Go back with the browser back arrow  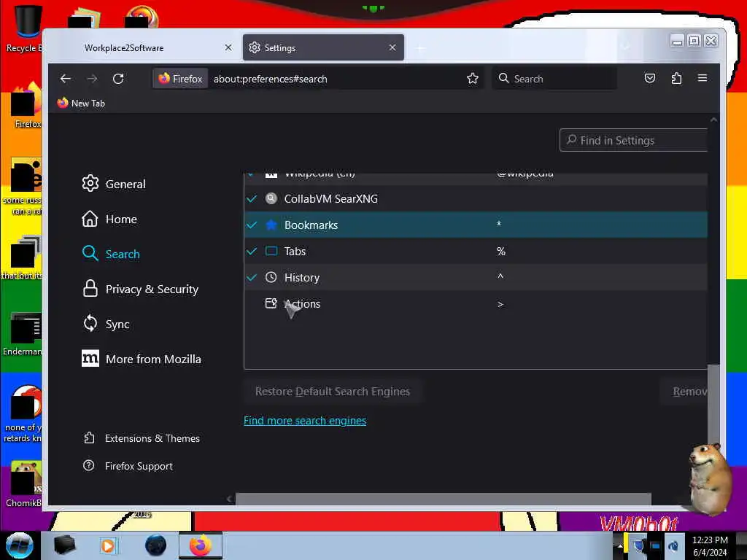coord(66,79)
